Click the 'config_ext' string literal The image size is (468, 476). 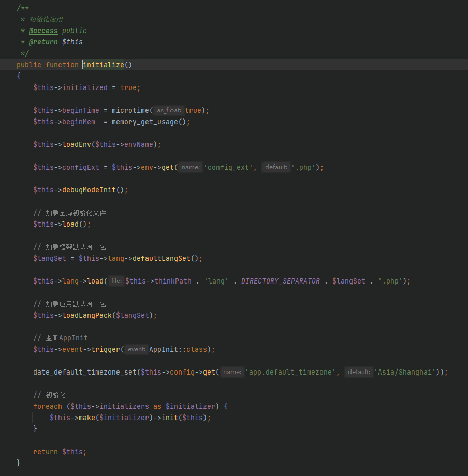click(x=228, y=167)
